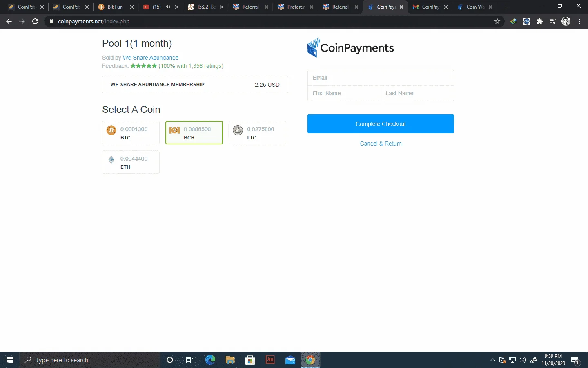Close the Preferences tab
The image size is (588, 368).
point(312,7)
